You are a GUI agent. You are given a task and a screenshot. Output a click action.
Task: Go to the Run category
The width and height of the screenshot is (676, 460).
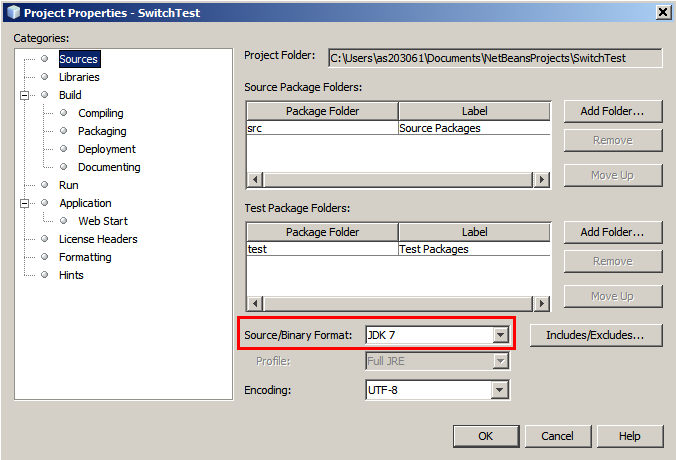[x=68, y=185]
